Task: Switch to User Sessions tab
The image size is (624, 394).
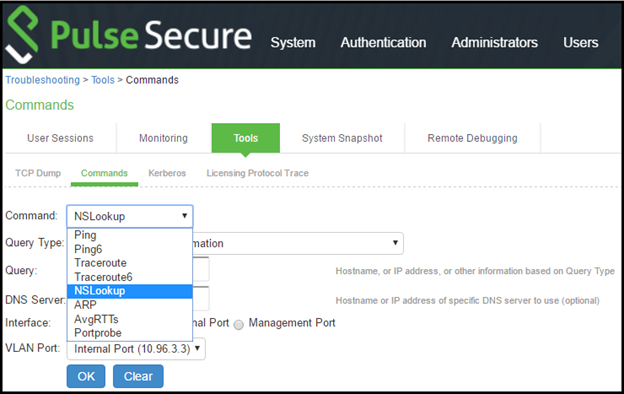Action: point(60,138)
